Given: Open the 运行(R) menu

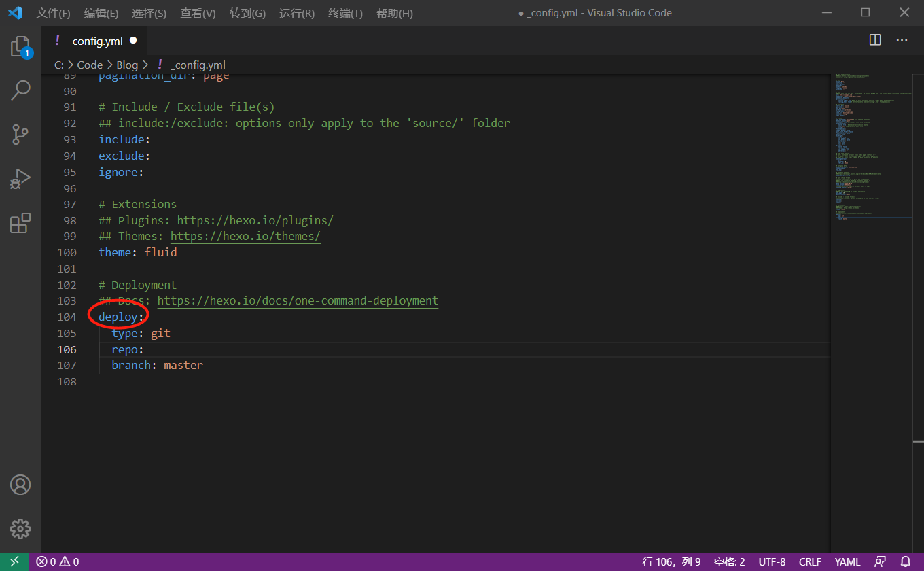Looking at the screenshot, I should coord(297,13).
